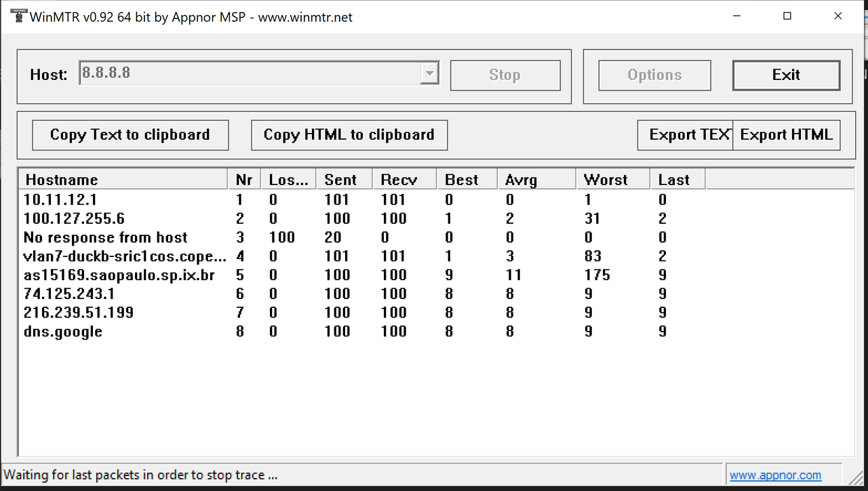868x491 pixels.
Task: Minimize the WinMTR window
Action: [x=736, y=16]
